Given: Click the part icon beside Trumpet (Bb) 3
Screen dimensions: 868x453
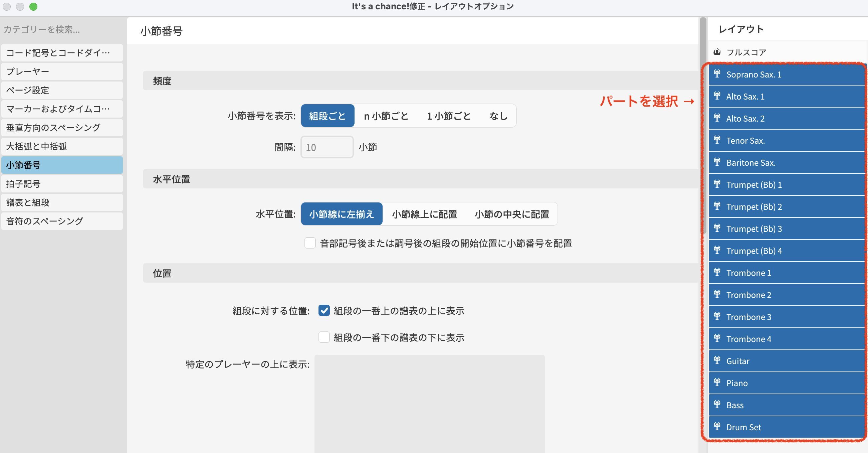Looking at the screenshot, I should click(717, 229).
